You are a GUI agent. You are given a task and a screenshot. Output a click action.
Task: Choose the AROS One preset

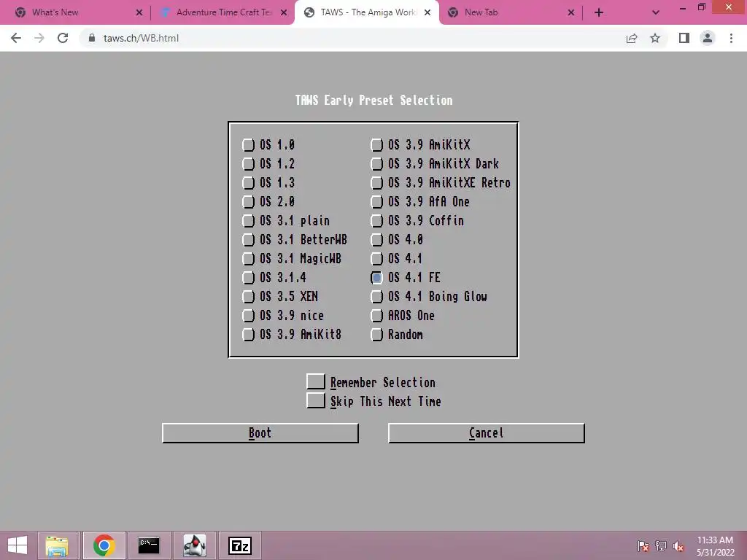[376, 316]
